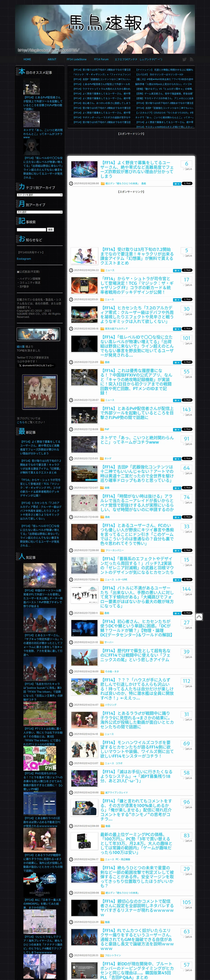Open エフエフ14アンテナ nav item
210x980 pixels.
pos(126,59)
